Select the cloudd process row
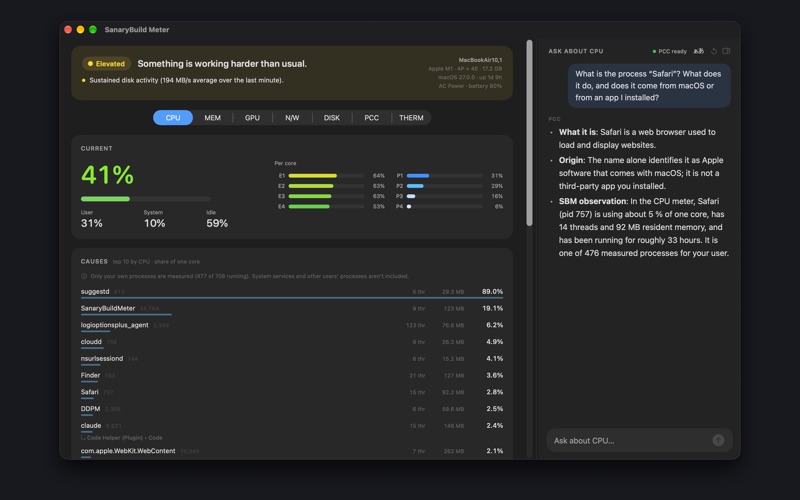Screen dimensions: 800x500 pos(292,342)
